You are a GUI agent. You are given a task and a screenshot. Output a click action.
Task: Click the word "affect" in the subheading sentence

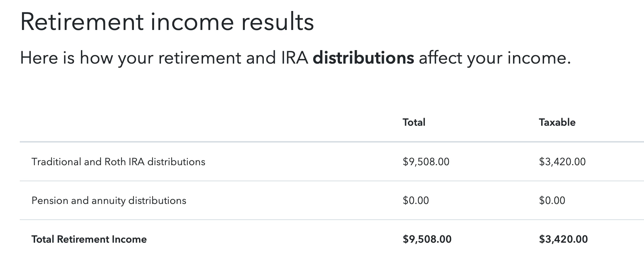coord(441,58)
